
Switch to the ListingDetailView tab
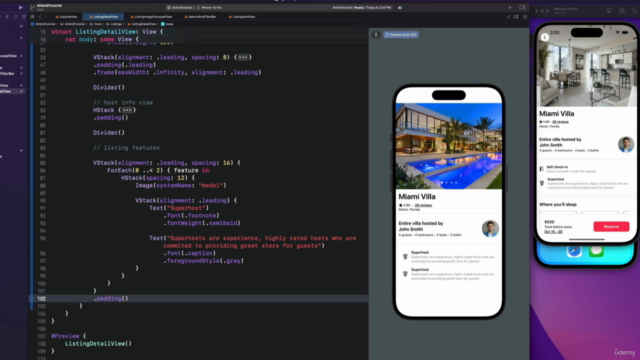(x=103, y=17)
